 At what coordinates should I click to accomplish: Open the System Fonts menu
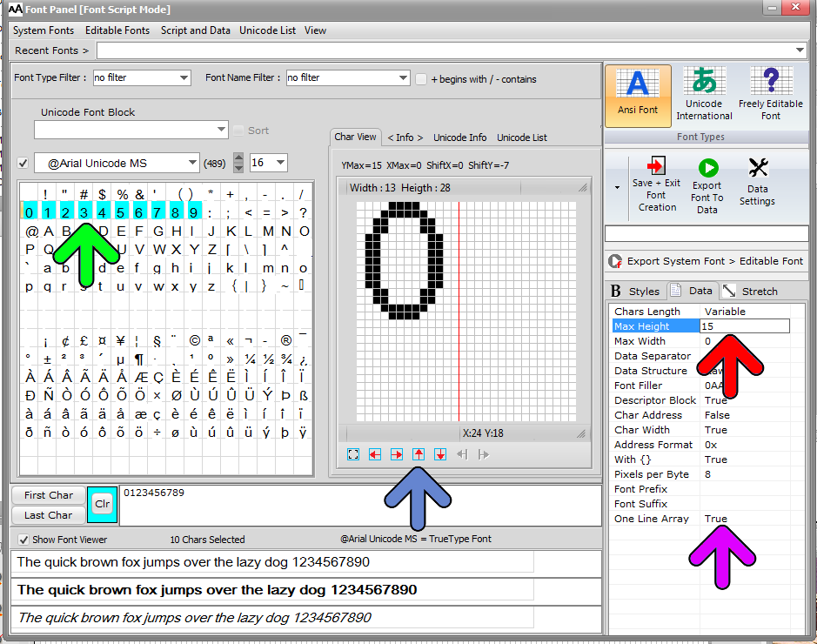(x=44, y=30)
